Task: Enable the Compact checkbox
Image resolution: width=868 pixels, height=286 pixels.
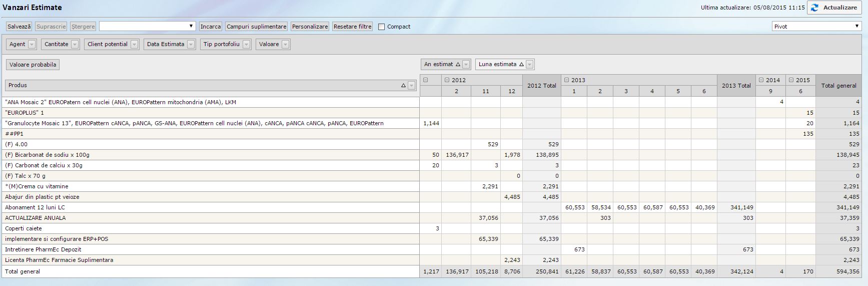Action: pyautogui.click(x=382, y=27)
